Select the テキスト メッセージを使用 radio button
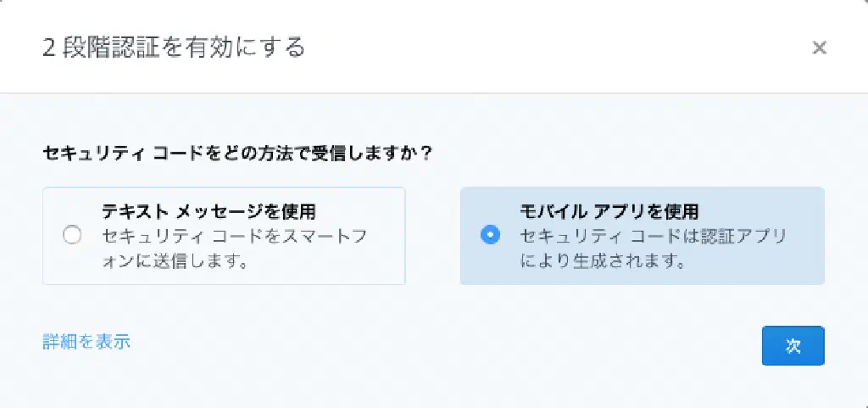The height and width of the screenshot is (408, 868). pos(72,236)
